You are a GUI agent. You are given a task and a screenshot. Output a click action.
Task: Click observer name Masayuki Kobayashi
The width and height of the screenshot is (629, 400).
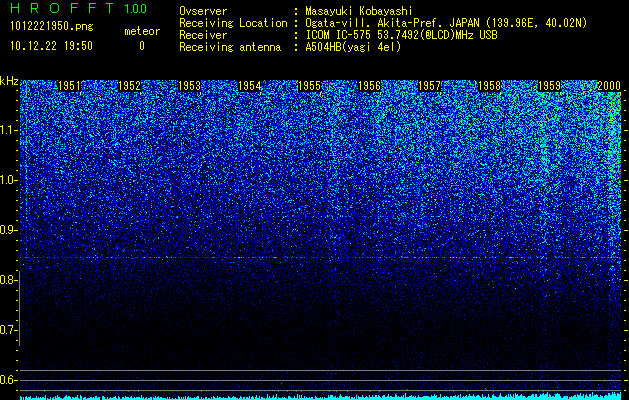(359, 11)
